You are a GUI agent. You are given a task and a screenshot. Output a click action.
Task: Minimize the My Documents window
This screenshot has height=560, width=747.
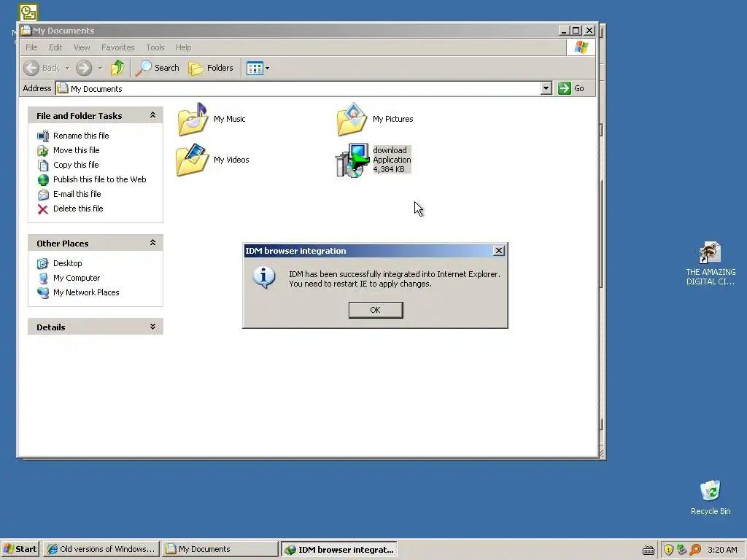[x=564, y=31]
